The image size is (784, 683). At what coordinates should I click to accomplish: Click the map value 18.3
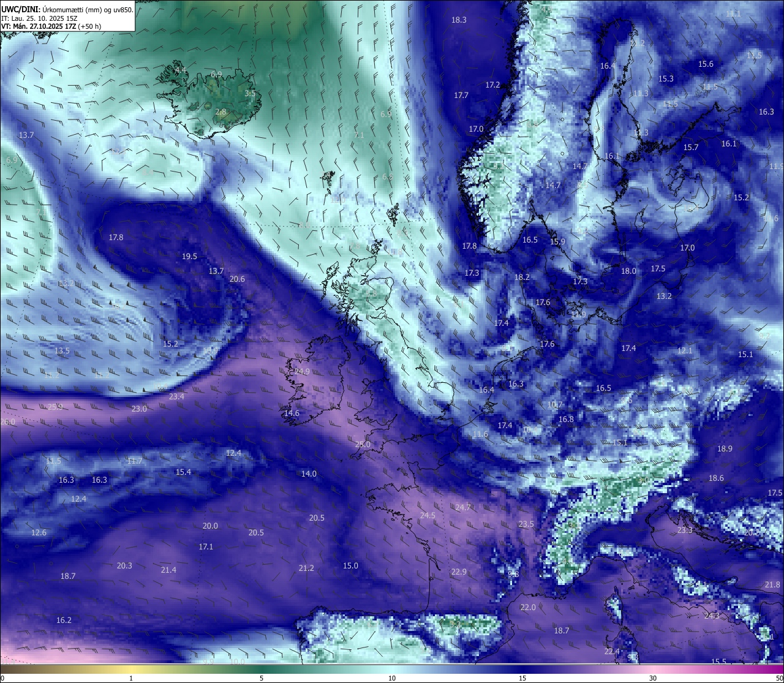pos(459,20)
